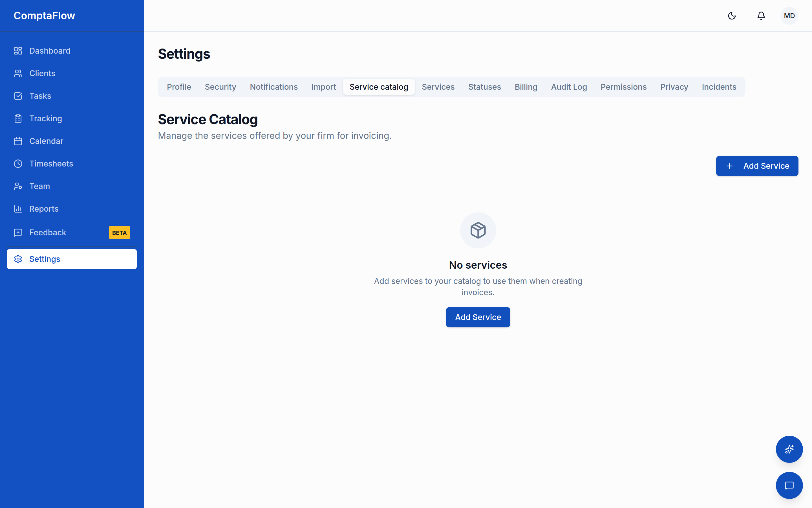Click the plus icon on Add Service

click(729, 166)
